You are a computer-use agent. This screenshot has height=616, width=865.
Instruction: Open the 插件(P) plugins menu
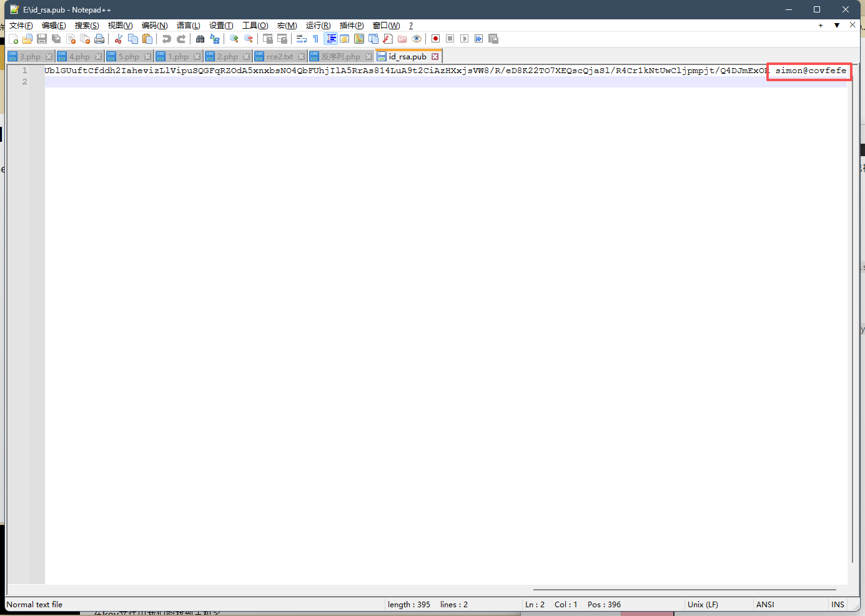pyautogui.click(x=351, y=26)
